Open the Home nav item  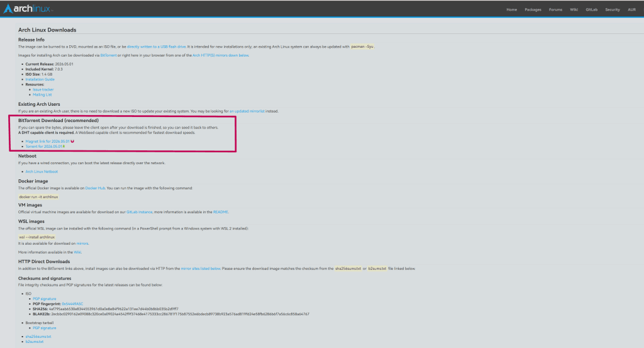pos(511,9)
